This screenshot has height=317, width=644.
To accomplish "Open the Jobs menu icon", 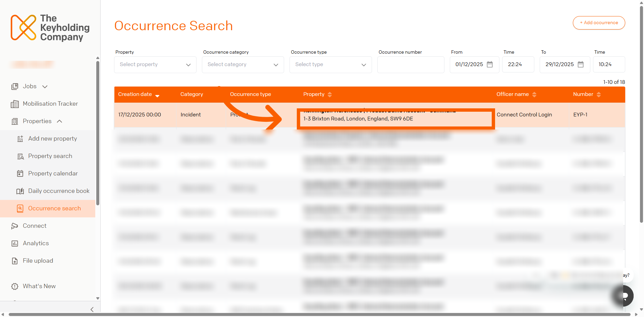I will pyautogui.click(x=15, y=87).
